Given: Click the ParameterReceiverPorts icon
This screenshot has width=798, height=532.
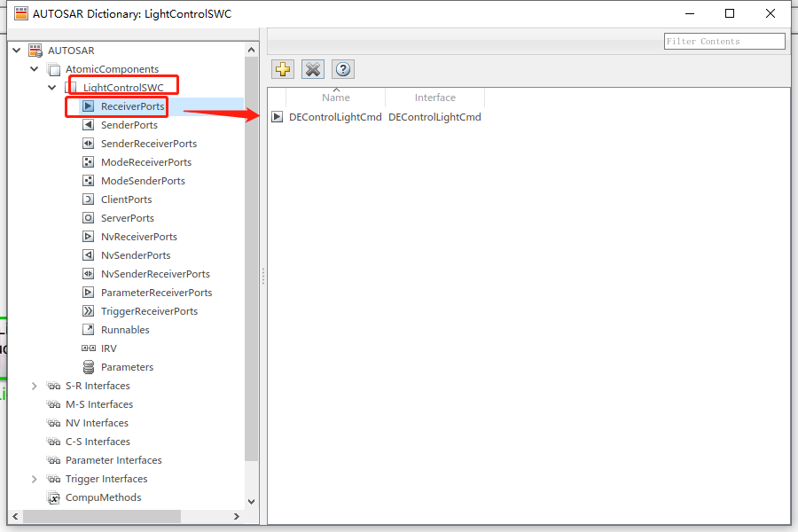Looking at the screenshot, I should pyautogui.click(x=88, y=293).
